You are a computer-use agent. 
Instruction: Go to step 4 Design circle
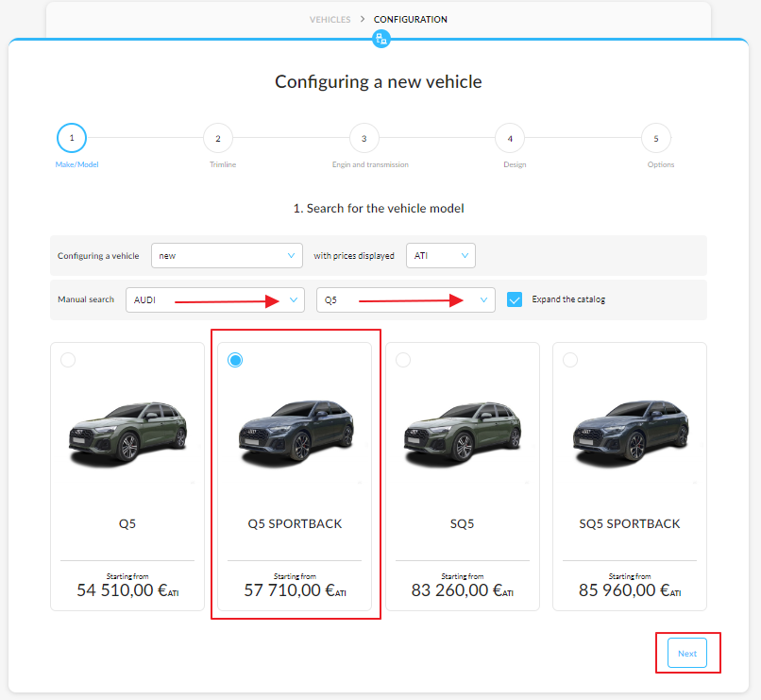click(510, 138)
